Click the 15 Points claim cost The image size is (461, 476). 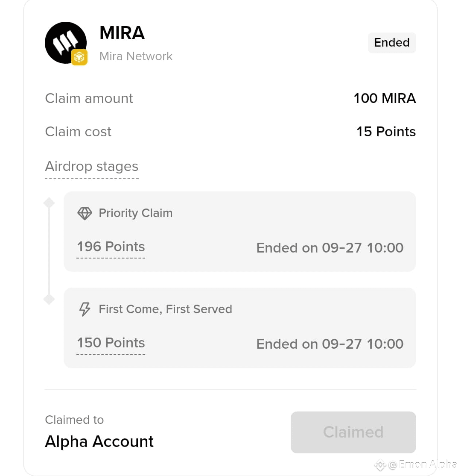pyautogui.click(x=386, y=132)
